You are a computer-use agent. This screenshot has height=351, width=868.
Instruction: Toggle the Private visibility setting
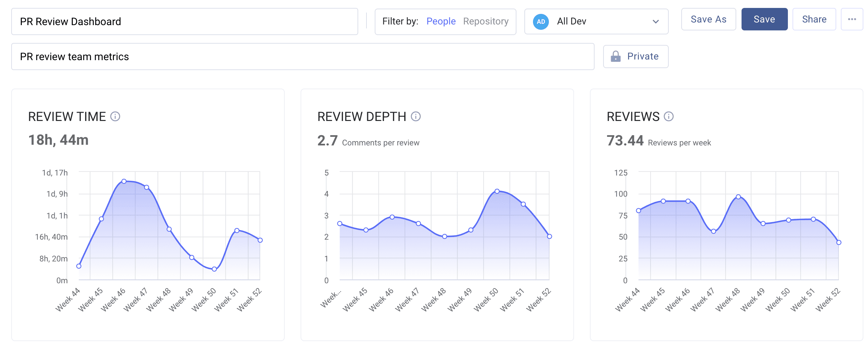636,57
